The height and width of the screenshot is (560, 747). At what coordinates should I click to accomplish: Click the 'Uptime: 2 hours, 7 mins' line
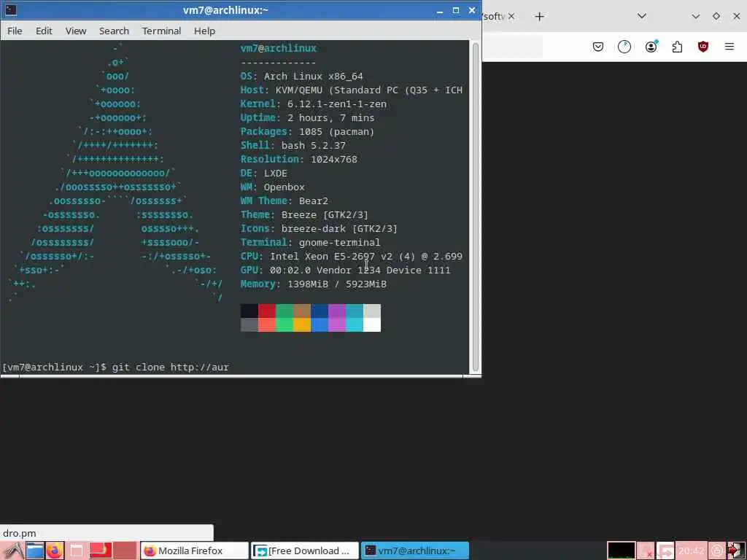point(307,117)
